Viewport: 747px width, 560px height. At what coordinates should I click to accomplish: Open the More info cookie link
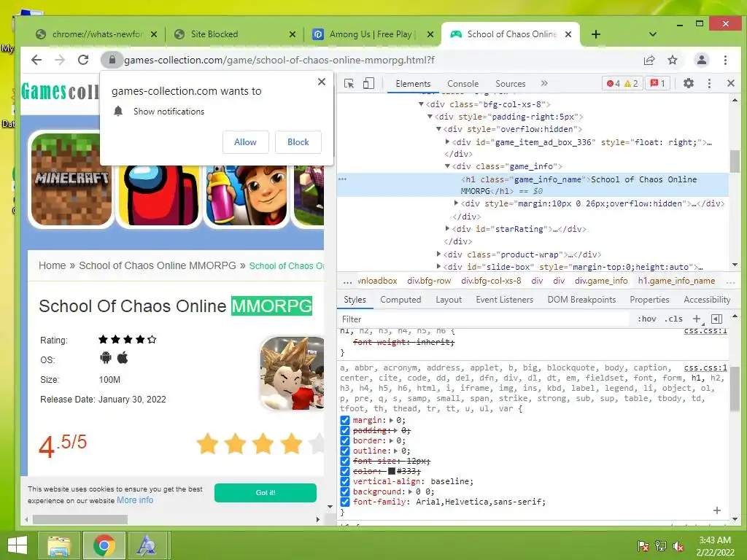click(135, 500)
